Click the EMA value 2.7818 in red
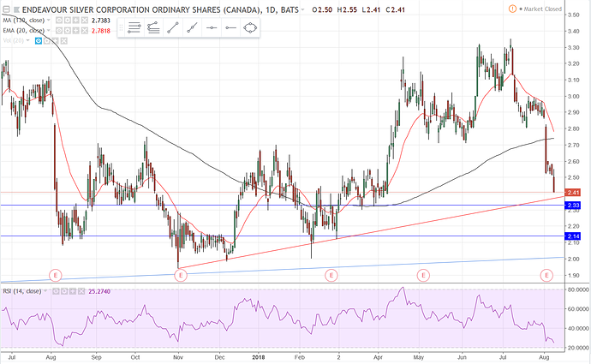The width and height of the screenshot is (591, 364). pyautogui.click(x=101, y=31)
